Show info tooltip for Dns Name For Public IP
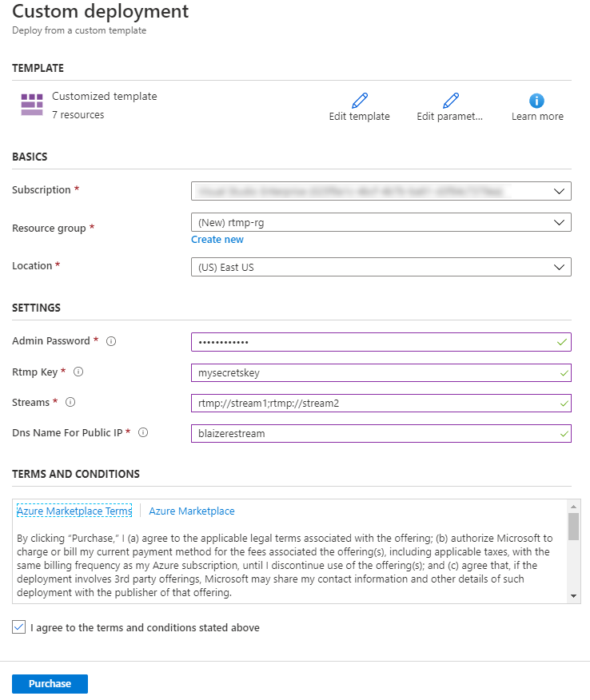 pos(143,432)
